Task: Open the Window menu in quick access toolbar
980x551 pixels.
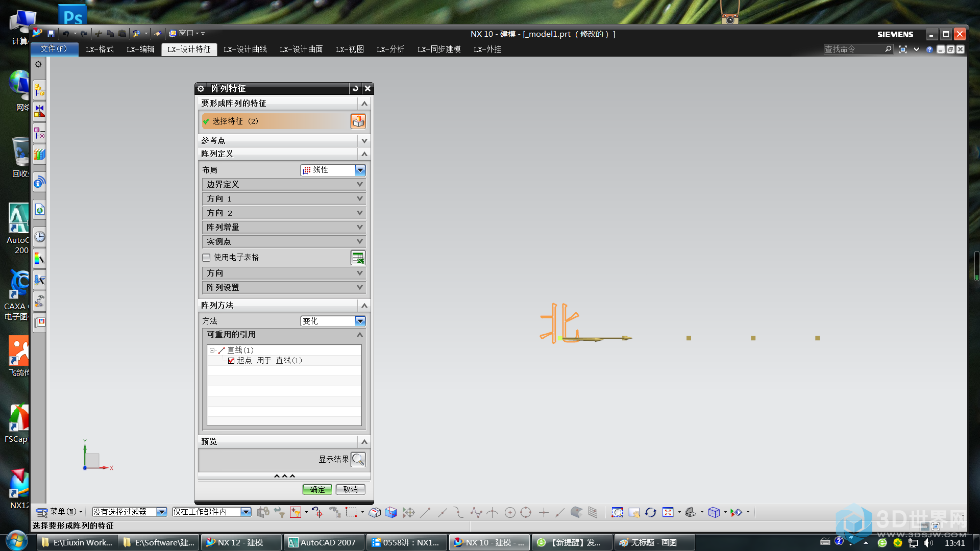Action: (x=184, y=34)
